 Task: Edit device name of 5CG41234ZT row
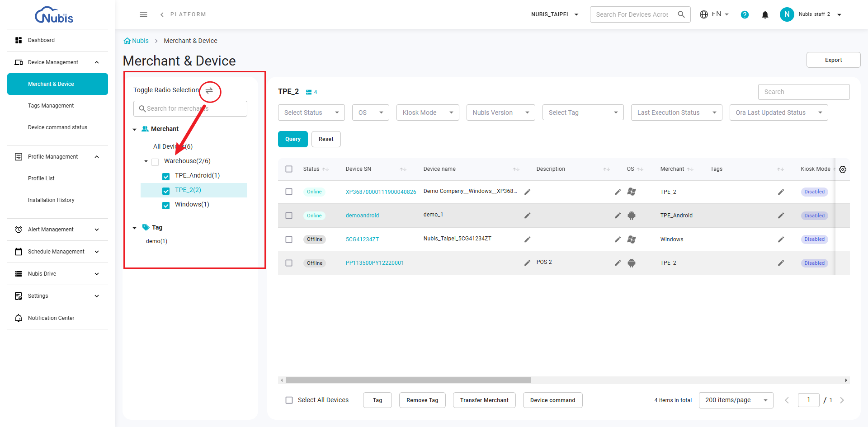[x=527, y=239]
